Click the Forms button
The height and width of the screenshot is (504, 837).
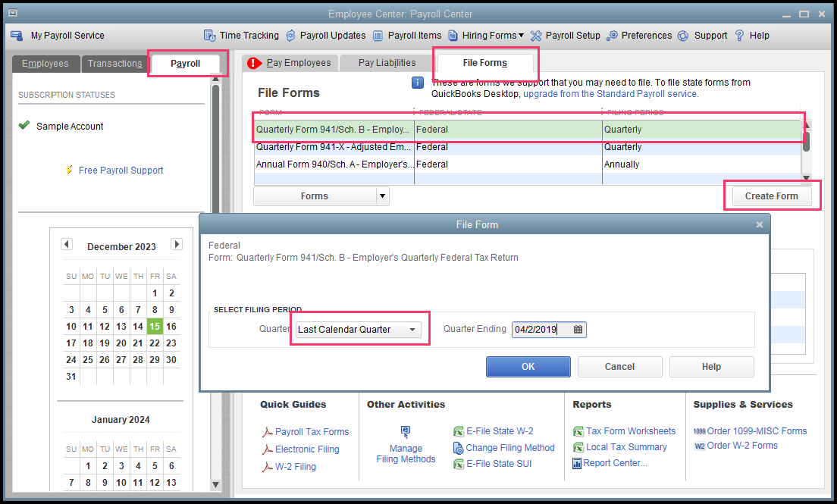pyautogui.click(x=315, y=196)
